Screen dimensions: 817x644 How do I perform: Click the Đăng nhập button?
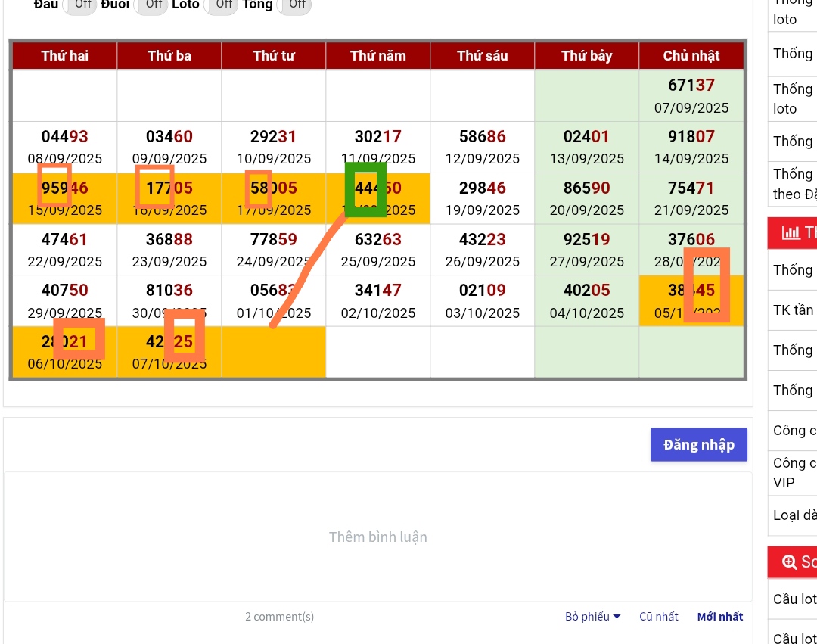click(x=698, y=445)
